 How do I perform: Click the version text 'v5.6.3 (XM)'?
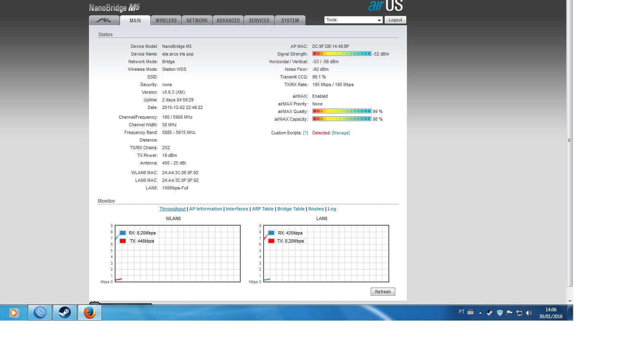coord(173,93)
